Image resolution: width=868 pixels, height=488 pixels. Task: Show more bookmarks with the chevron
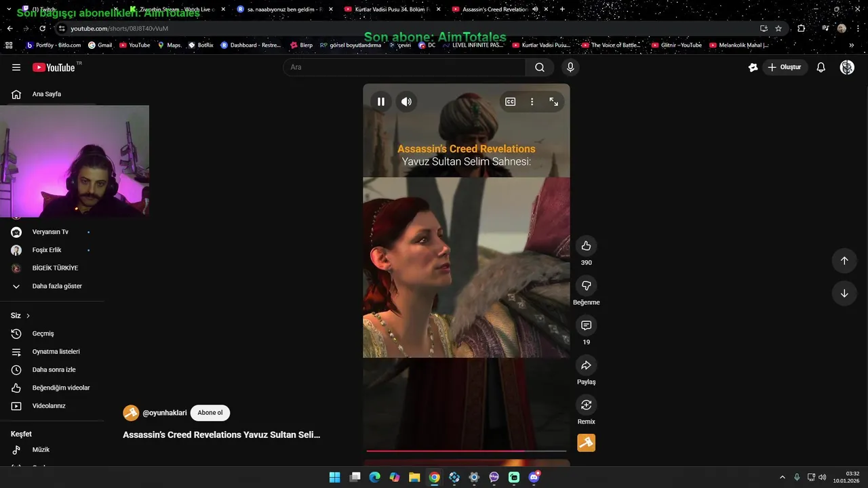tap(851, 45)
